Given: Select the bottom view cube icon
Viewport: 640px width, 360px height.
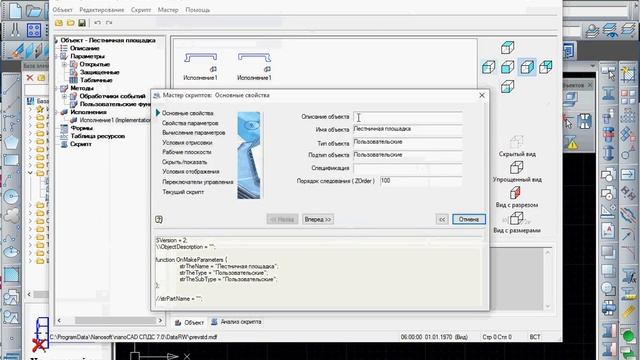Looking at the screenshot, I should point(507,87).
